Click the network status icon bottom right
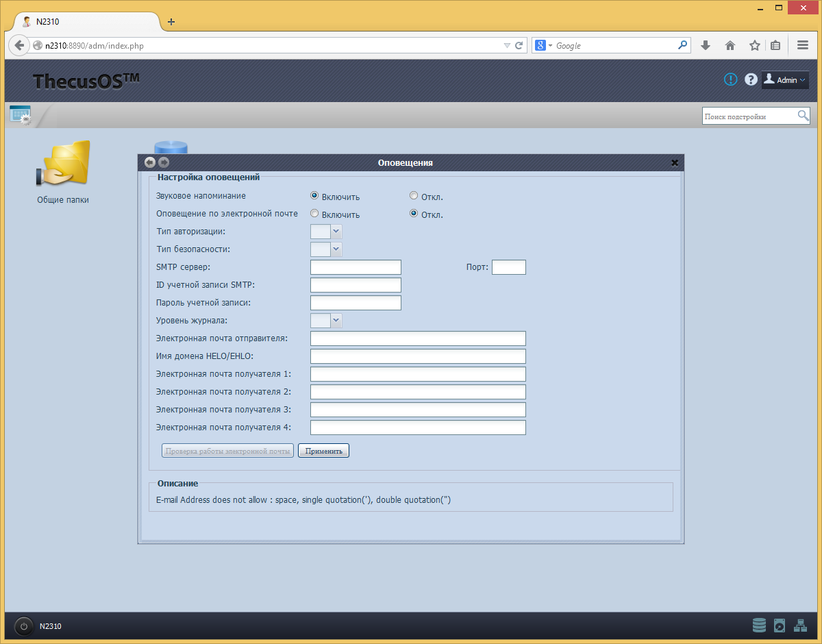The height and width of the screenshot is (644, 822). tap(800, 626)
